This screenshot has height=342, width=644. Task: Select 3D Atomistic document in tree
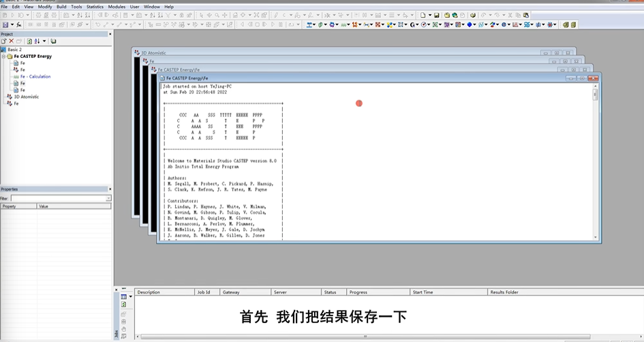27,97
